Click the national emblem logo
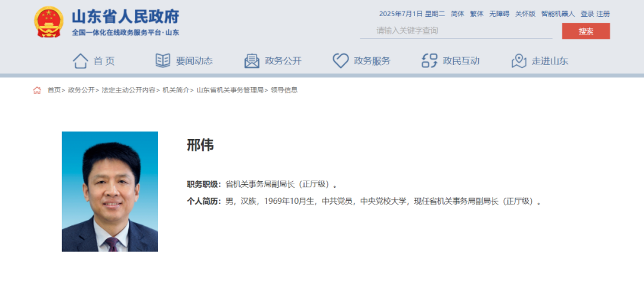 pyautogui.click(x=49, y=23)
